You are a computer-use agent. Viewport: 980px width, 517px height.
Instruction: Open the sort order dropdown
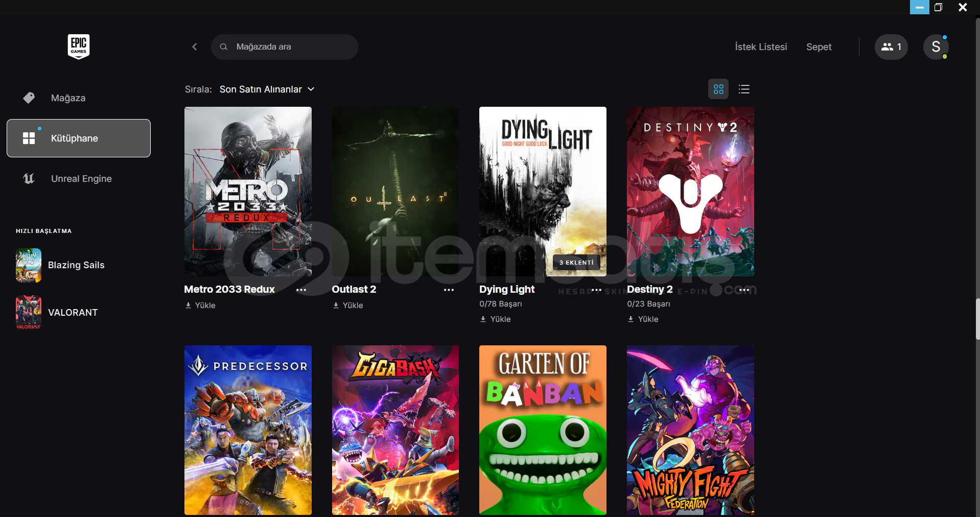coord(267,89)
